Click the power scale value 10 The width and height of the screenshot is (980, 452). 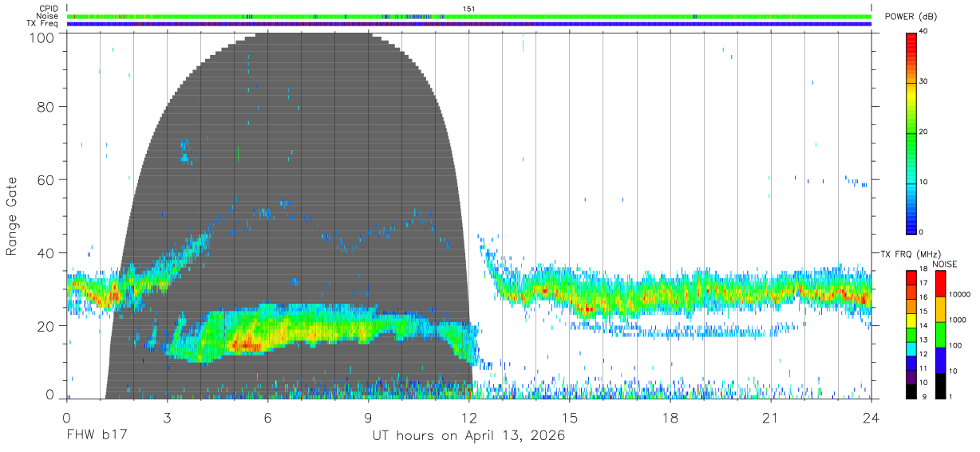pyautogui.click(x=924, y=182)
